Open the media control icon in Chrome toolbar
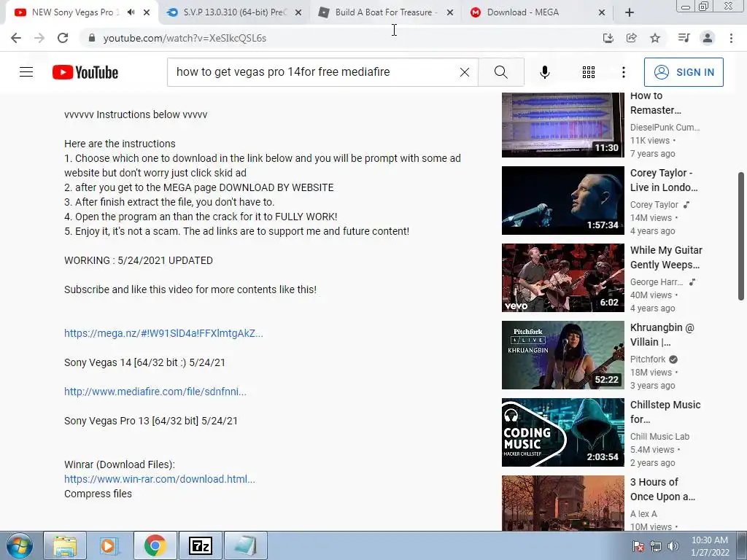Viewport: 747px width, 560px height. [x=684, y=38]
